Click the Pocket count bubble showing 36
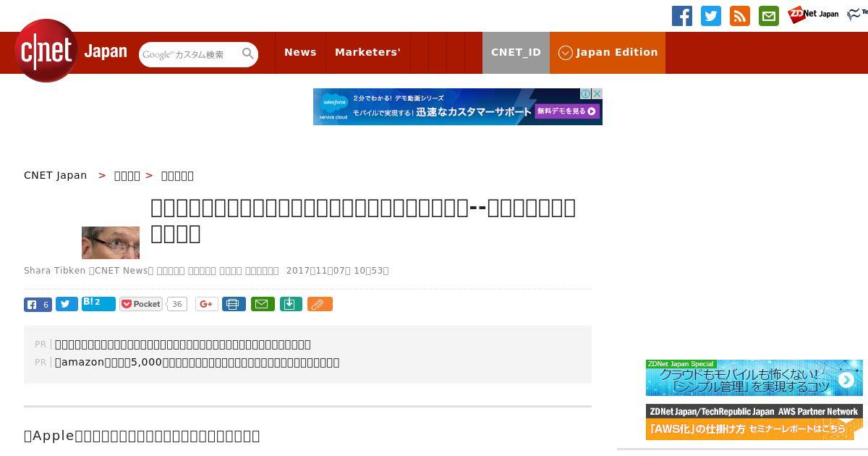 (176, 304)
